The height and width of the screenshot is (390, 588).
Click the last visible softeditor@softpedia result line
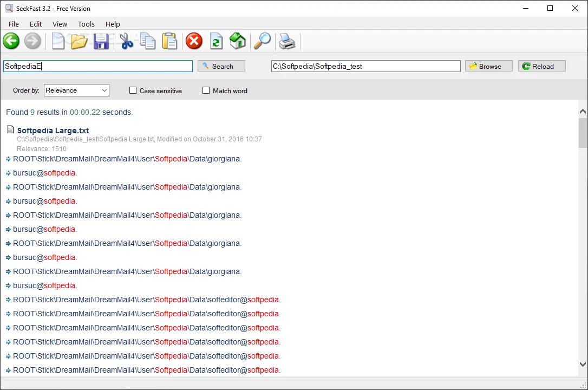pyautogui.click(x=143, y=370)
